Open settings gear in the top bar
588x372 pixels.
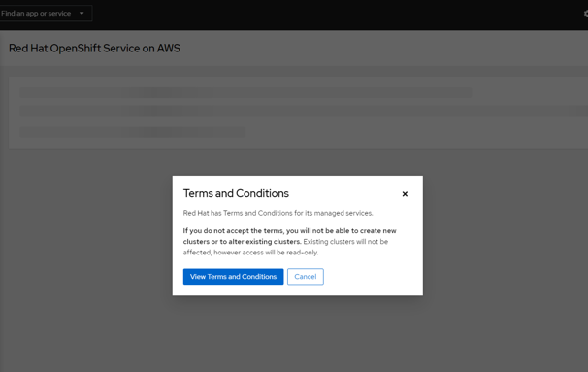tap(585, 14)
